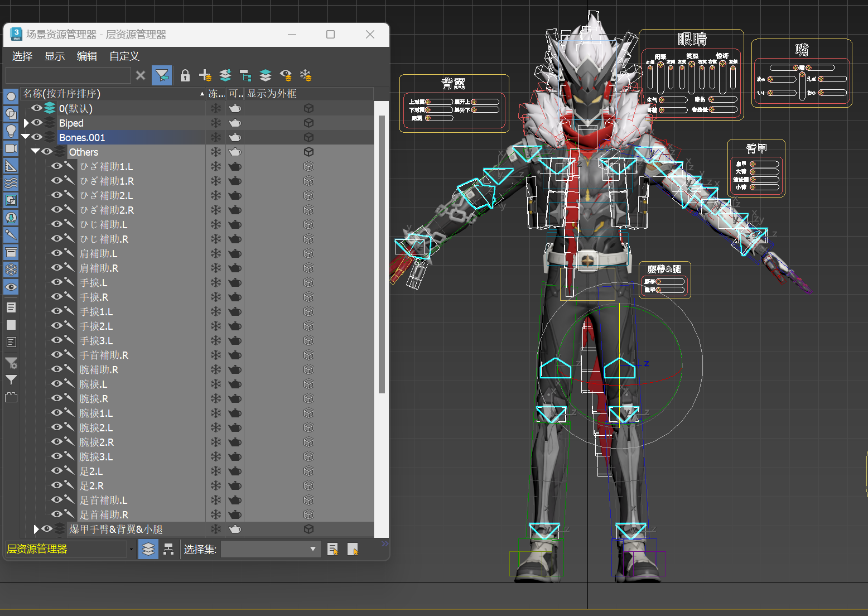
Task: Collapse the Bones.001 layer
Action: pyautogui.click(x=25, y=137)
